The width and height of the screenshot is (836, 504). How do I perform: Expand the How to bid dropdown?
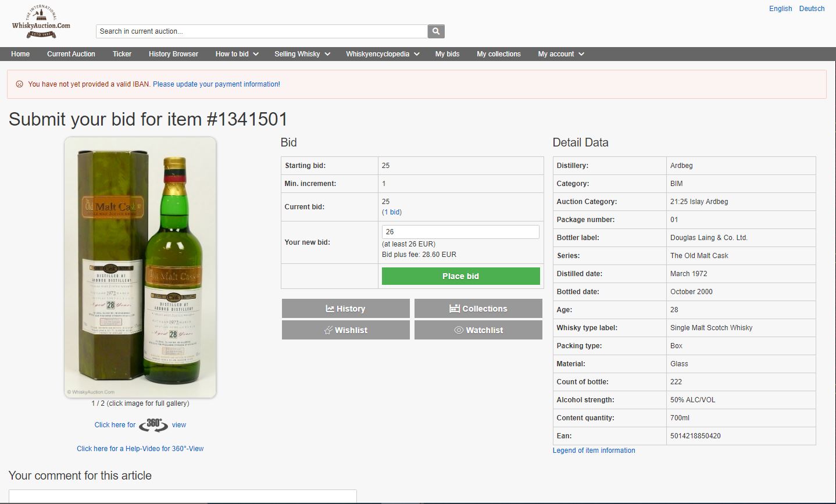[x=237, y=54]
